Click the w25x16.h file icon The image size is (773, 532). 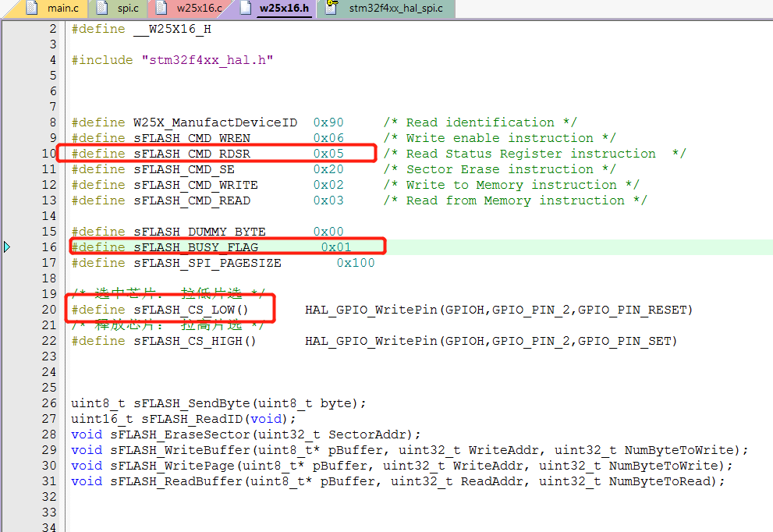click(x=245, y=7)
